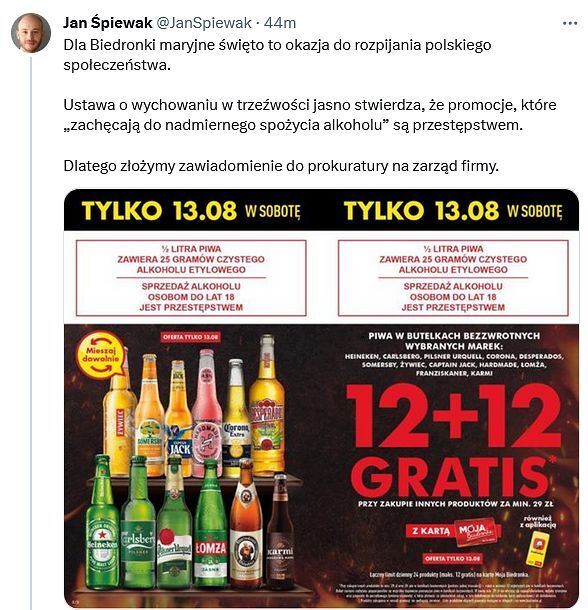Click the Carlsberg bottle in the ad
This screenshot has height=610, width=588.
click(x=138, y=522)
